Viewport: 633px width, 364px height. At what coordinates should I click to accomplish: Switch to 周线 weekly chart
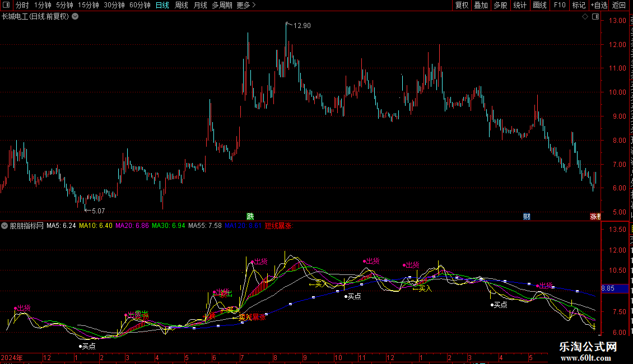[181, 5]
